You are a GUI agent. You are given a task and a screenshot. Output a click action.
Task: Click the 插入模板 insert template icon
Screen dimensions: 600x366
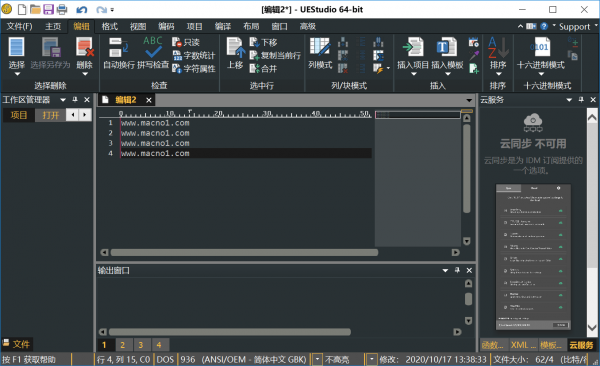click(447, 48)
